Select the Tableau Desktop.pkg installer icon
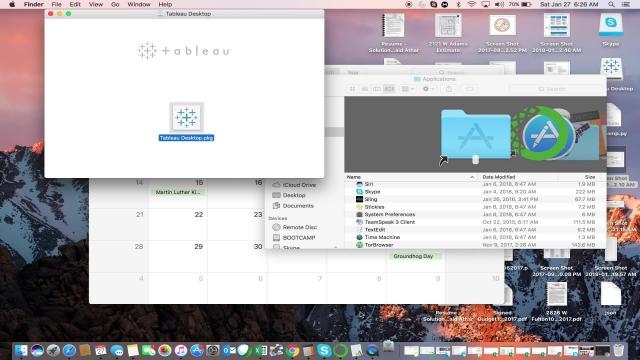Image resolution: width=640 pixels, height=360 pixels. click(x=187, y=117)
